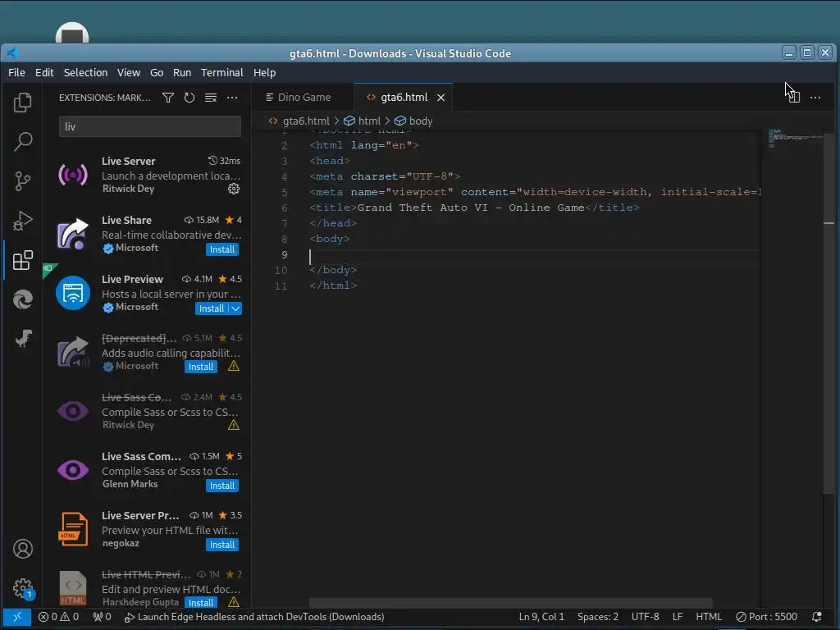
Task: Open Live Sass Compiler by Ritwick Dey entry
Action: [148, 411]
